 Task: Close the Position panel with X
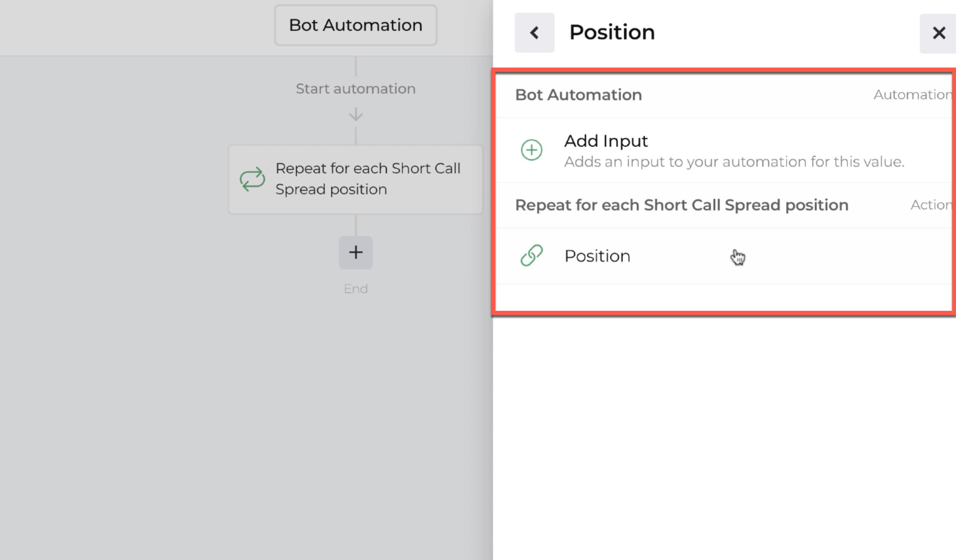point(938,33)
